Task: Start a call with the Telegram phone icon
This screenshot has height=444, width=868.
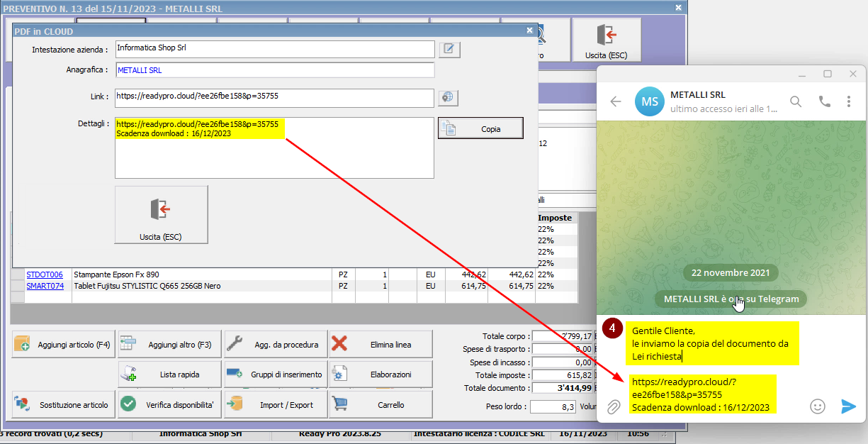Action: pos(824,101)
